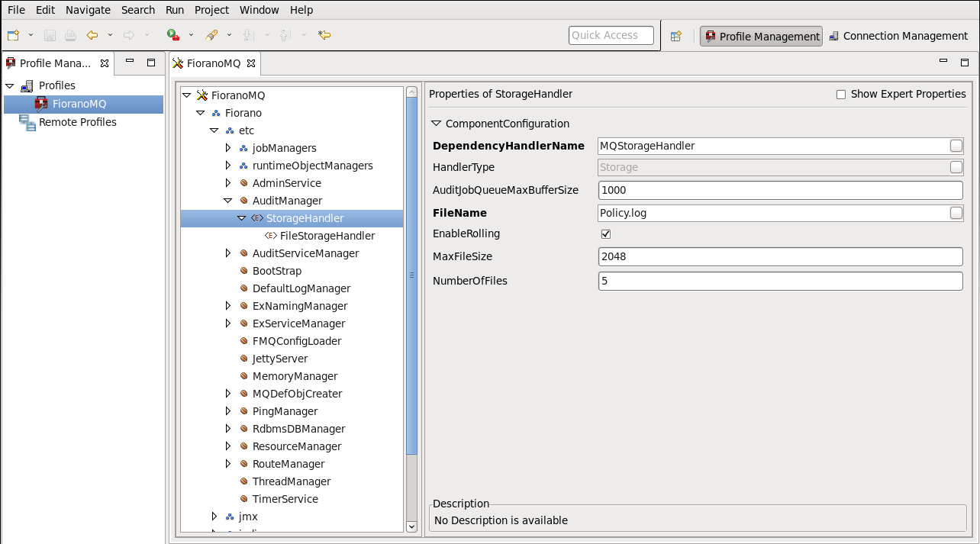Screen dimensions: 980x544
Task: Open the Window menu
Action: tap(260, 10)
